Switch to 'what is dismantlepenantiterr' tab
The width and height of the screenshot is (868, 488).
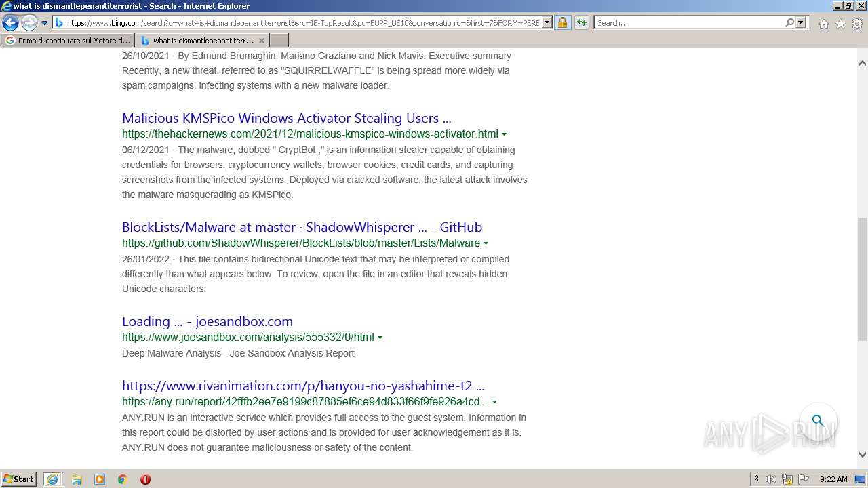(x=197, y=41)
